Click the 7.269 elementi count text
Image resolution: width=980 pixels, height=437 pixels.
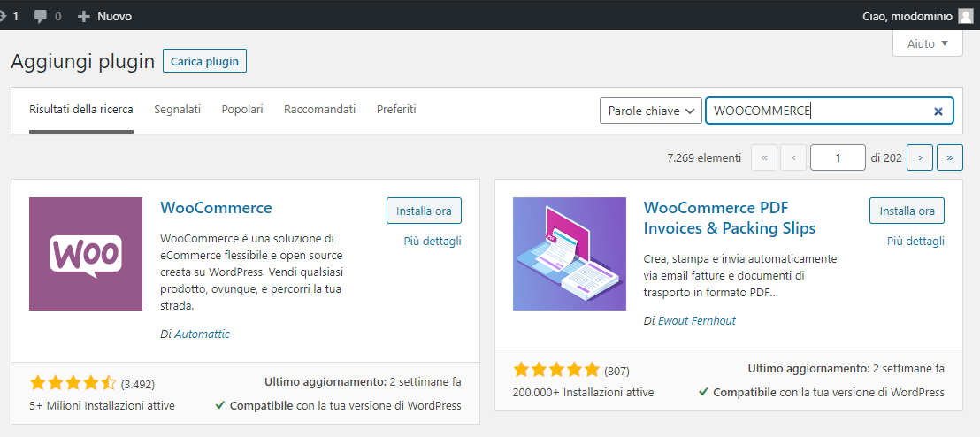click(704, 158)
